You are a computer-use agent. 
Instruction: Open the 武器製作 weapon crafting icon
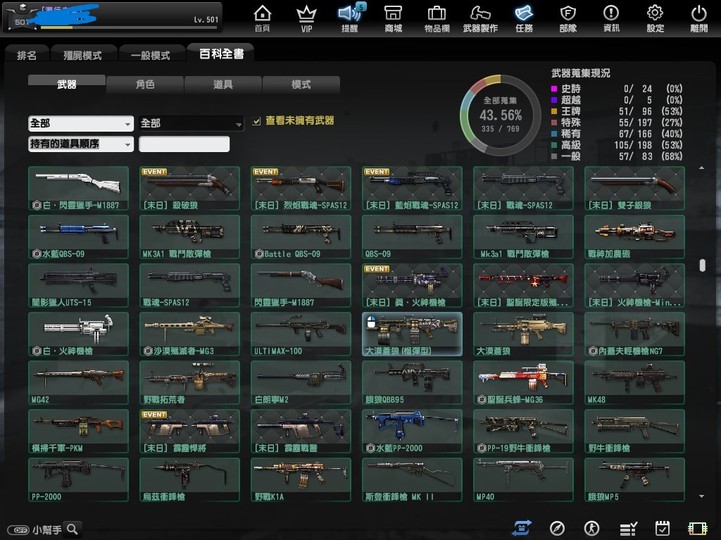pyautogui.click(x=481, y=17)
